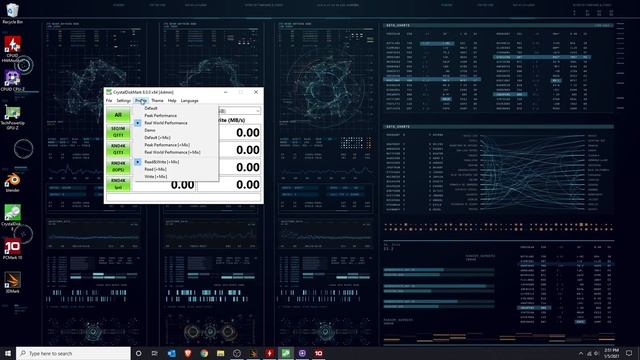Open the File menu in CrystalDiskMark
Screen dimensions: 640x360
click(109, 100)
